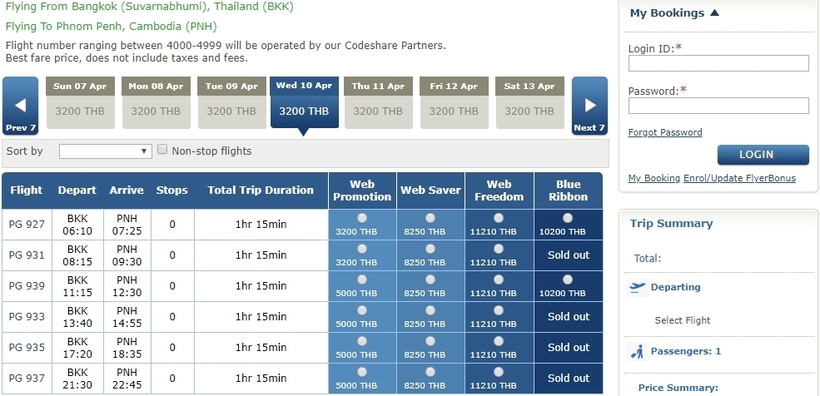The height and width of the screenshot is (396, 820).
Task: Open the My Booking link
Action: [654, 178]
